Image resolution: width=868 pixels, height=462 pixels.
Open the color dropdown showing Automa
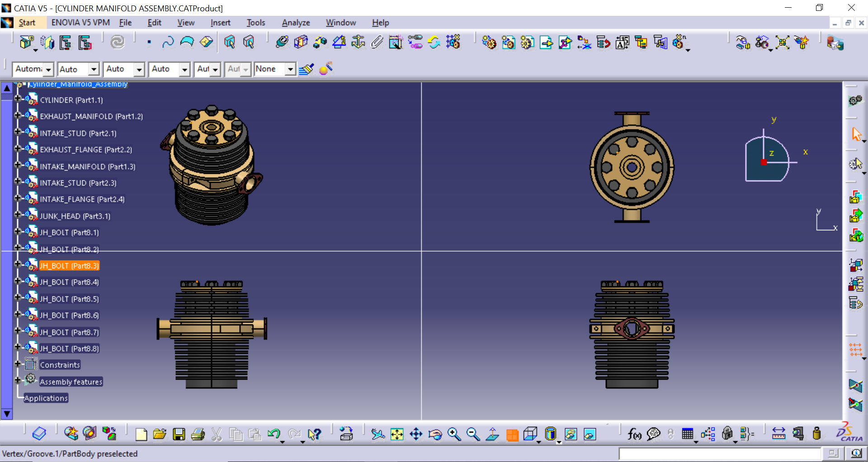tap(48, 69)
